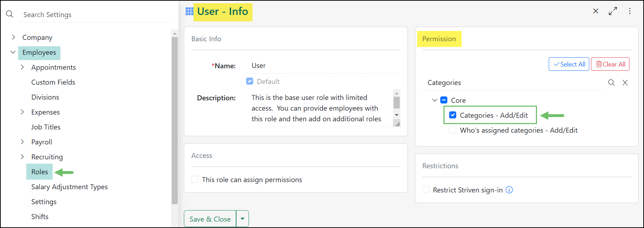The height and width of the screenshot is (228, 644).
Task: Click the description resize grip
Action: pyautogui.click(x=398, y=124)
